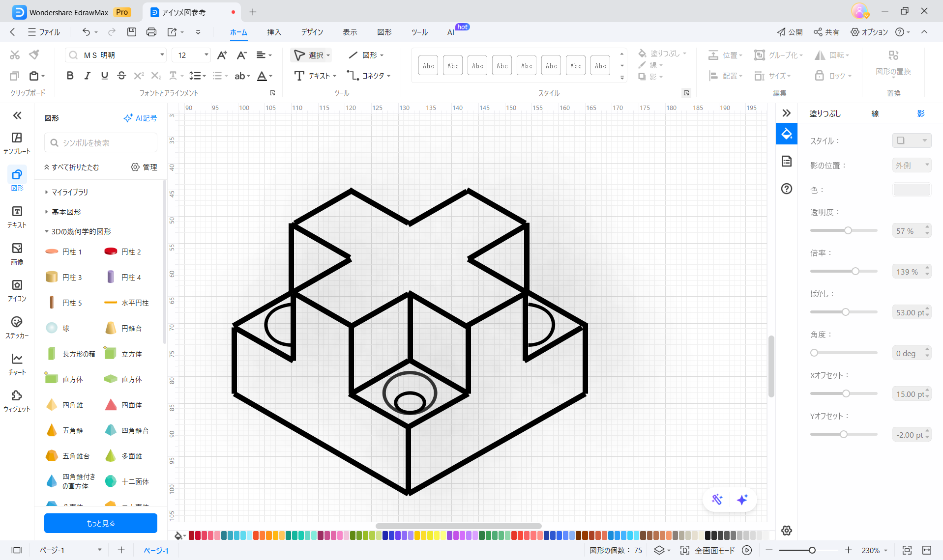Open the 影の位置 dropdown
The width and height of the screenshot is (943, 560).
912,166
